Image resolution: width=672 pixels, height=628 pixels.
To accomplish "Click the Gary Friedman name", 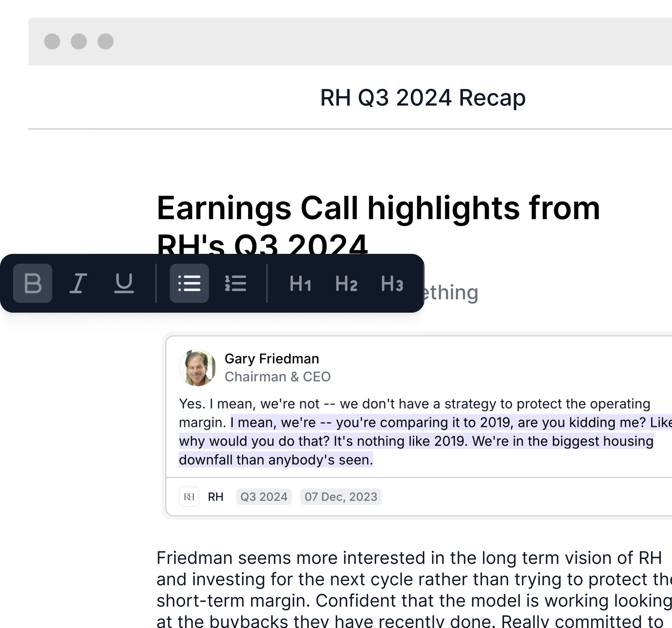I will pos(272,359).
